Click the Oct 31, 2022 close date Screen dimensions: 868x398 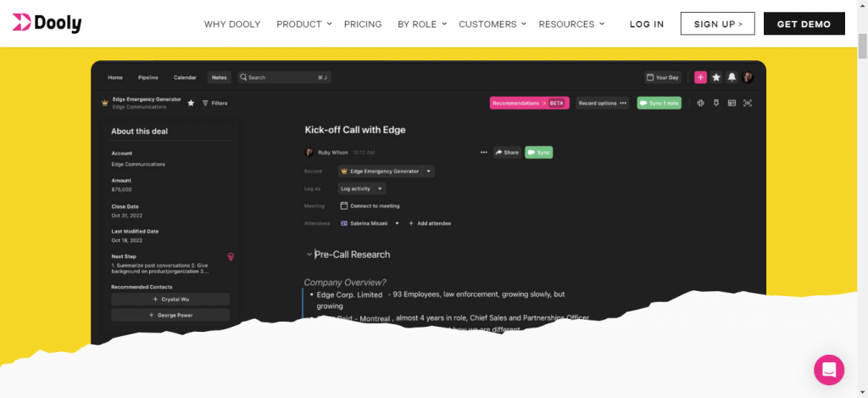[x=127, y=215]
